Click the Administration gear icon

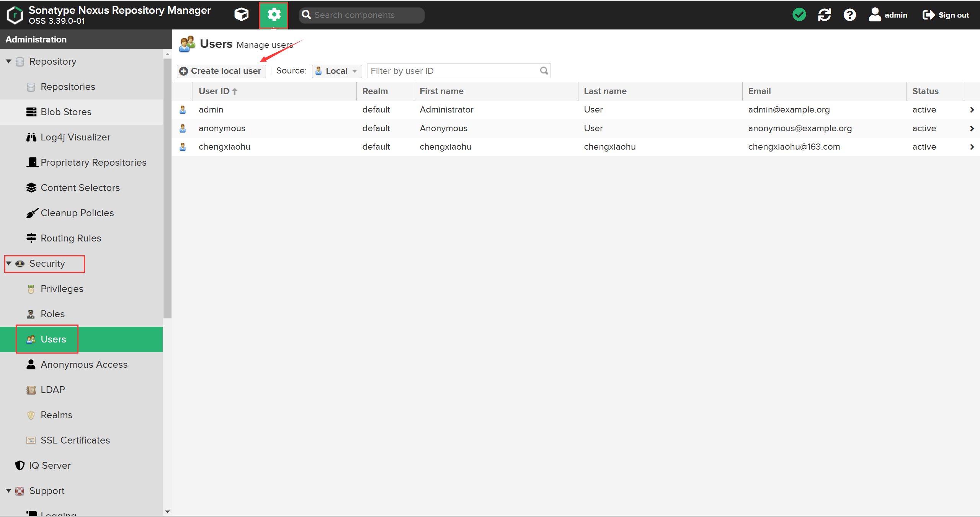[x=274, y=15]
